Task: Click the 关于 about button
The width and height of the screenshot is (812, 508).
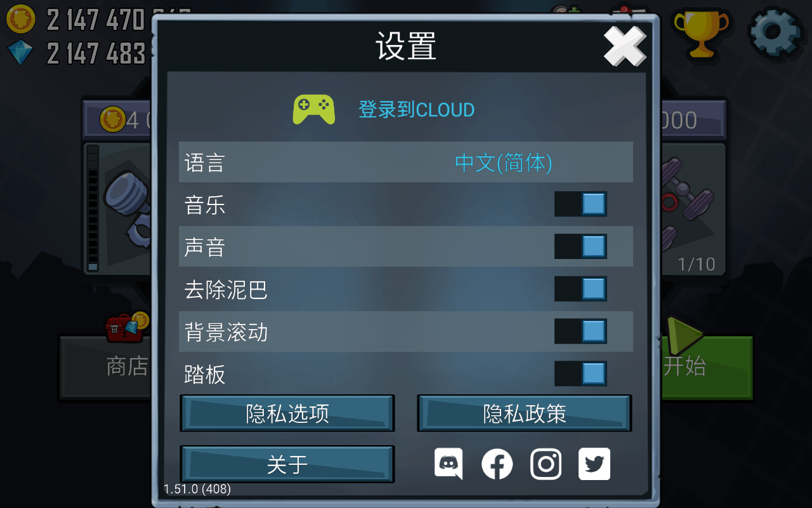Action: pyautogui.click(x=287, y=464)
